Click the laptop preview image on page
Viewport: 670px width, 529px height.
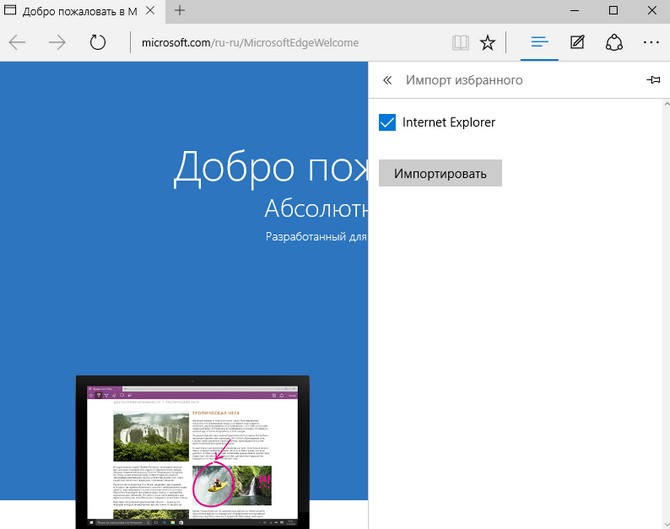pos(192,452)
